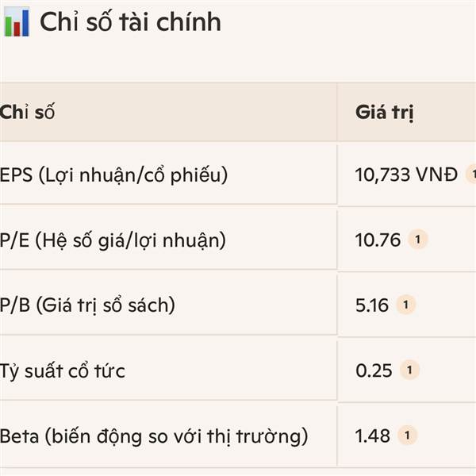Open citation badge after 10,733 VNĐ
This screenshot has width=476, height=476.
pos(471,174)
